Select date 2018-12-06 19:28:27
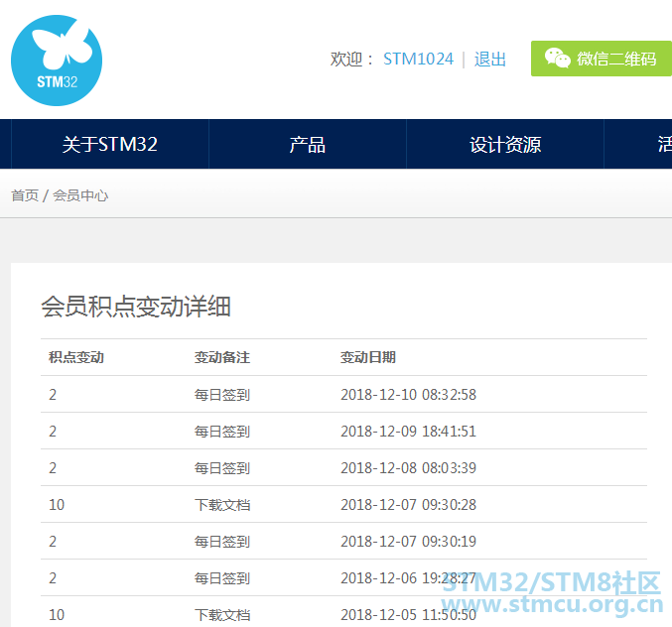 [x=408, y=578]
